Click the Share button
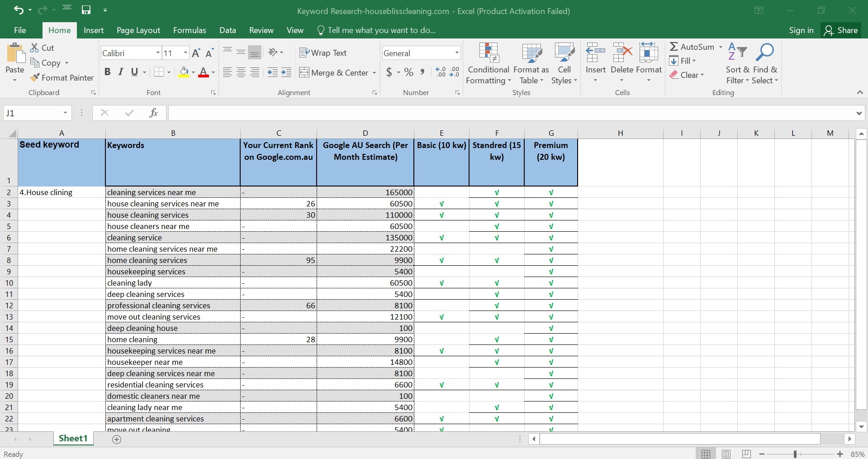Viewport: 868px width, 459px height. pyautogui.click(x=842, y=30)
